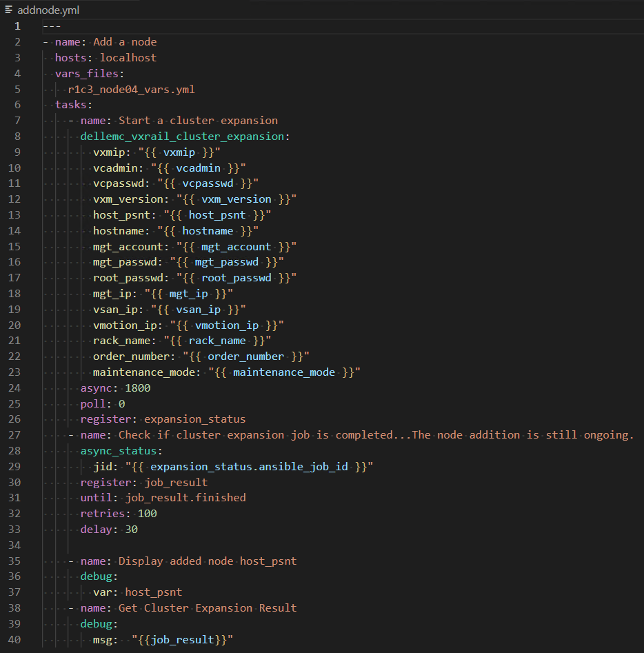Screen dimensions: 644x653
Task: Place cursor on the localhost hosts value
Action: pyautogui.click(x=128, y=57)
